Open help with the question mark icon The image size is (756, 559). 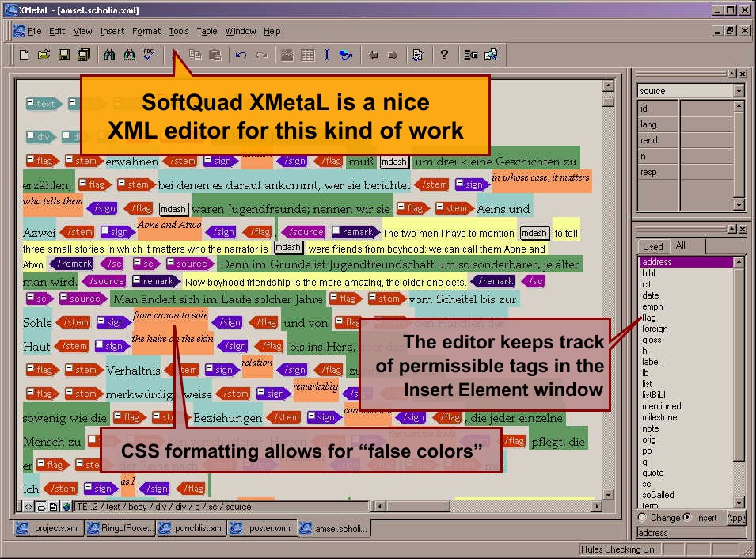pos(444,55)
